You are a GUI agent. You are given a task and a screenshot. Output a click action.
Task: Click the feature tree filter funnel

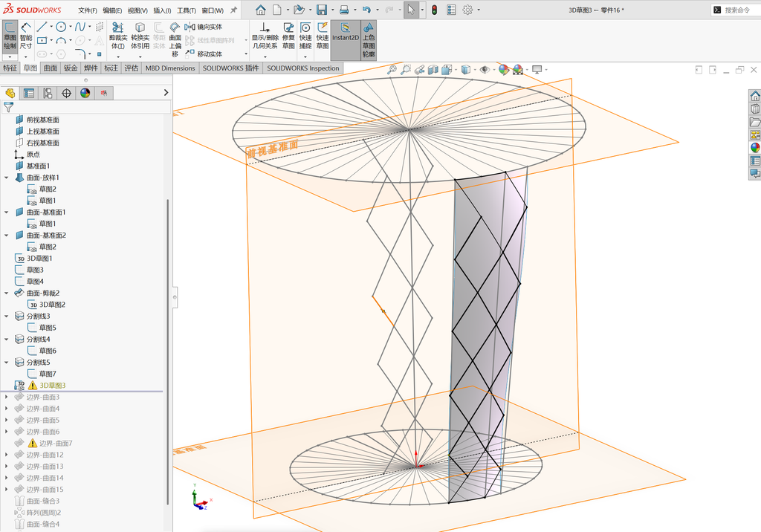[x=8, y=107]
